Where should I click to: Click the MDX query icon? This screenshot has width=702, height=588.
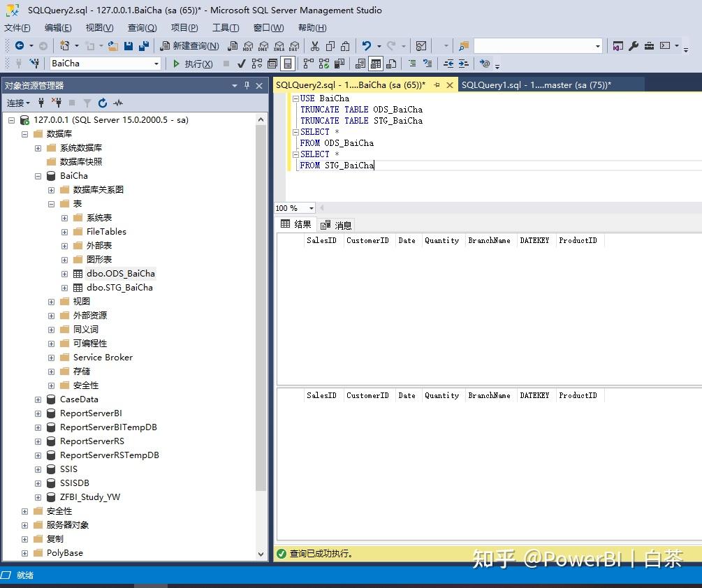click(x=248, y=45)
